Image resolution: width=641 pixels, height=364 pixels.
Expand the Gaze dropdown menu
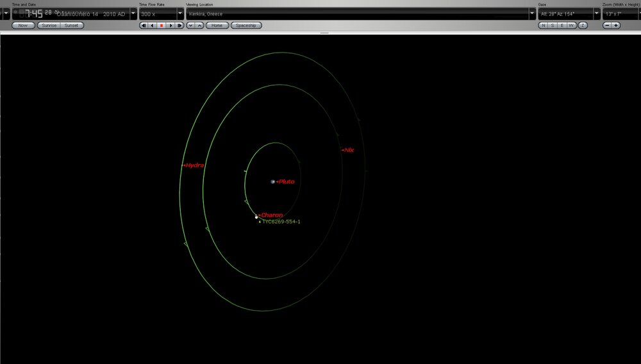tap(597, 13)
